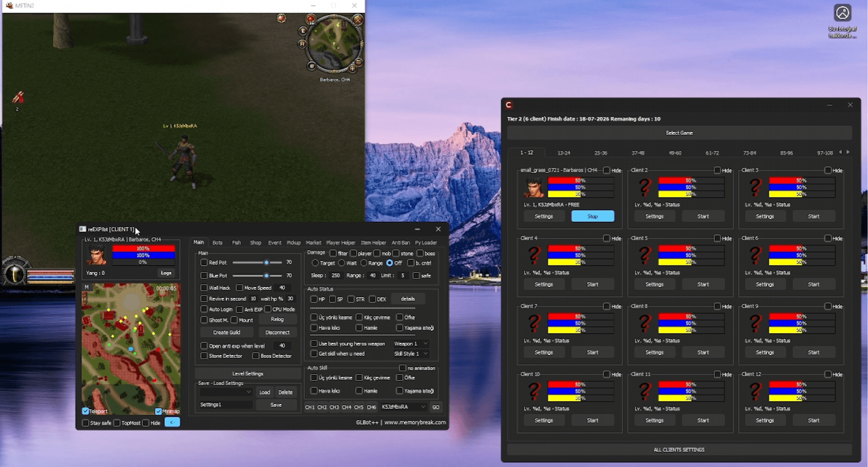The image size is (868, 467).
Task: Expand the saved settings dropdown beside Load
Action: tap(226, 392)
